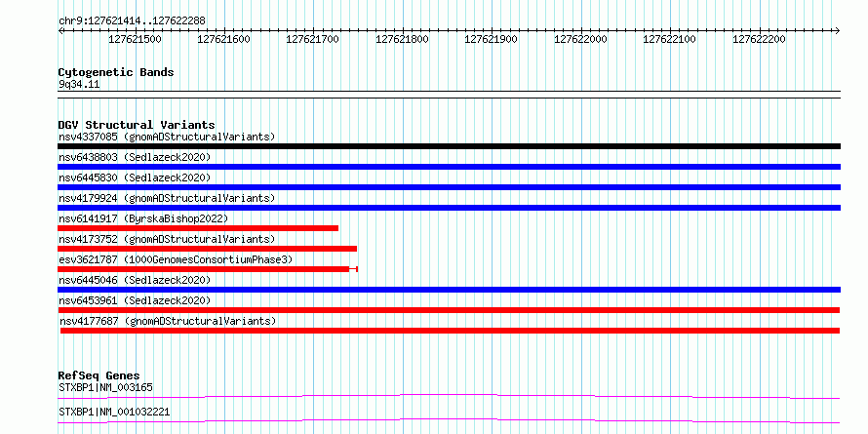Click the magenta STXBP1|NM_003165 gene line
Image resolution: width=868 pixels, height=434 pixels.
449,396
